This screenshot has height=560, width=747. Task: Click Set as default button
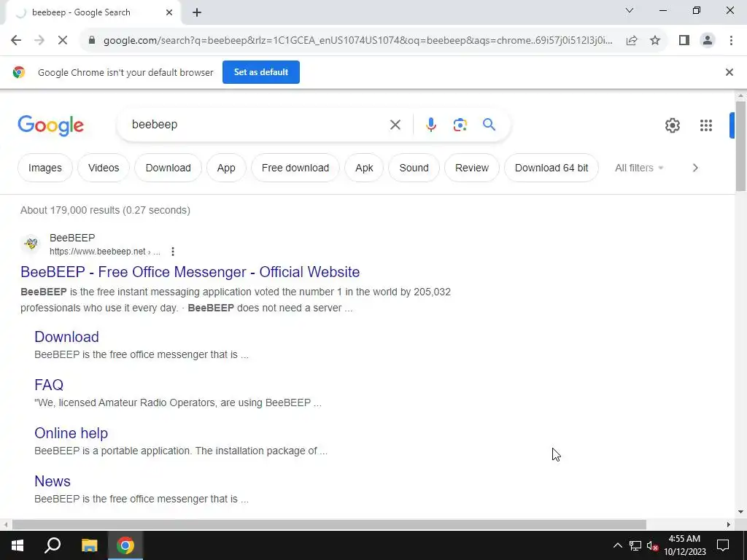click(x=261, y=72)
